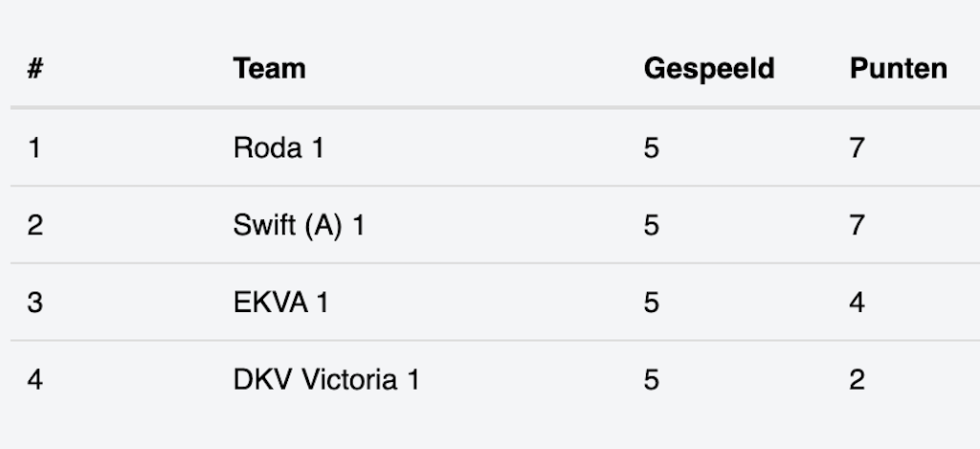This screenshot has height=449, width=980.
Task: Click Roda 1 points value 7
Action: [x=857, y=148]
